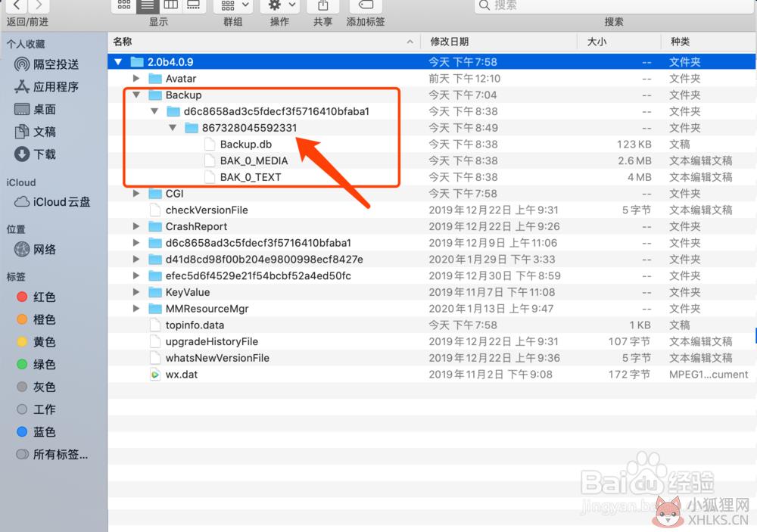757x532 pixels.
Task: Open Network (网络) in sidebar
Action: 35,250
